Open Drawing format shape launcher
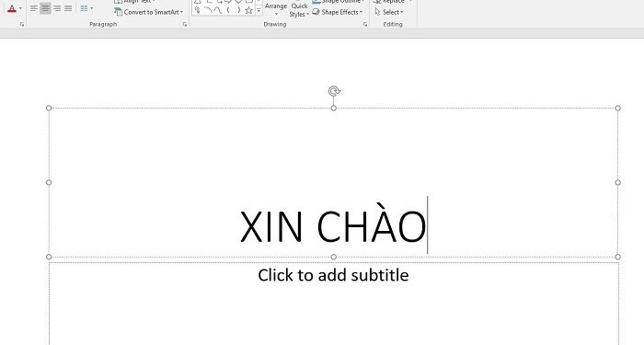This screenshot has height=345, width=644. click(364, 25)
